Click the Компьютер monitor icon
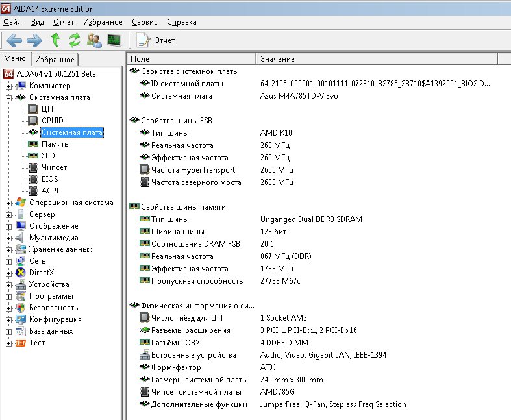This screenshot has width=511, height=420. click(x=21, y=86)
